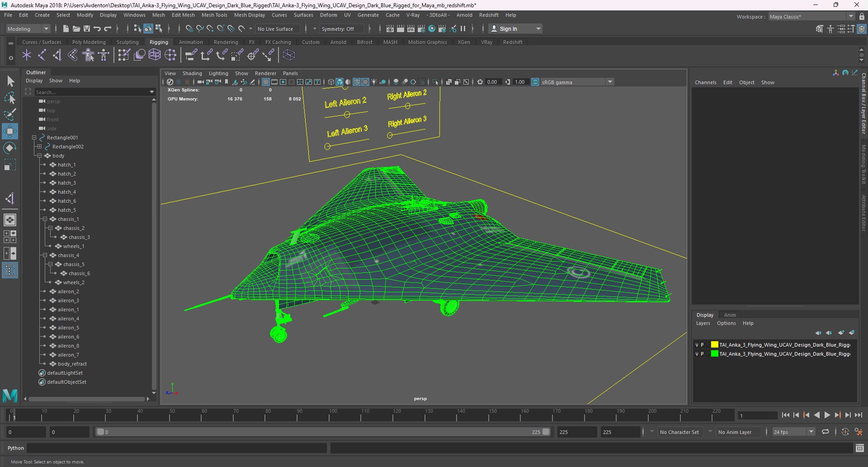
Task: Open the Sign In dropdown
Action: click(516, 29)
